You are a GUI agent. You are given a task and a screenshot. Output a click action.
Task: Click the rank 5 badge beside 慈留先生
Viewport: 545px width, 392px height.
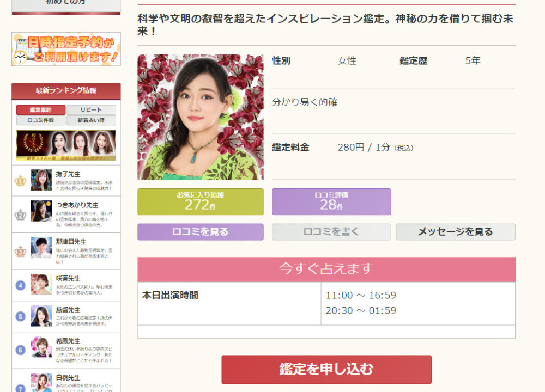pyautogui.click(x=21, y=316)
